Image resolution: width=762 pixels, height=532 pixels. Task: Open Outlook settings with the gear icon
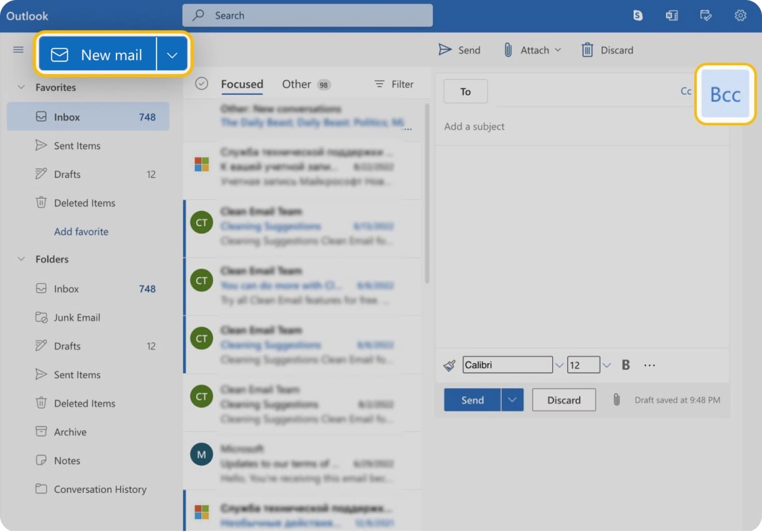click(740, 16)
